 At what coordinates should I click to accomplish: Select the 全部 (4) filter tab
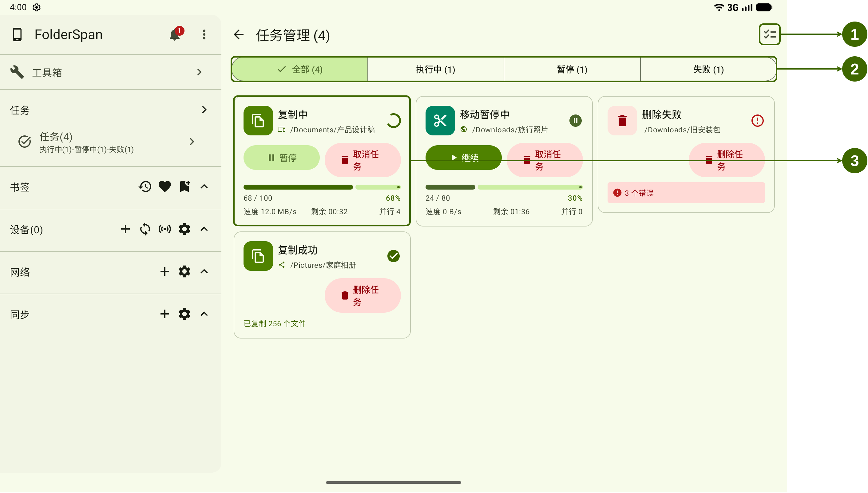click(x=300, y=70)
